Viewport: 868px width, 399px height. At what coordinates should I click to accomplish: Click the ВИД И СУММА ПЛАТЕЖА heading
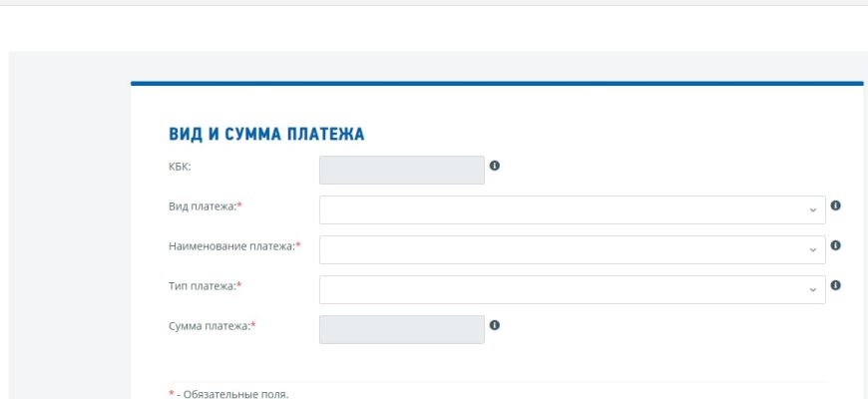point(266,135)
